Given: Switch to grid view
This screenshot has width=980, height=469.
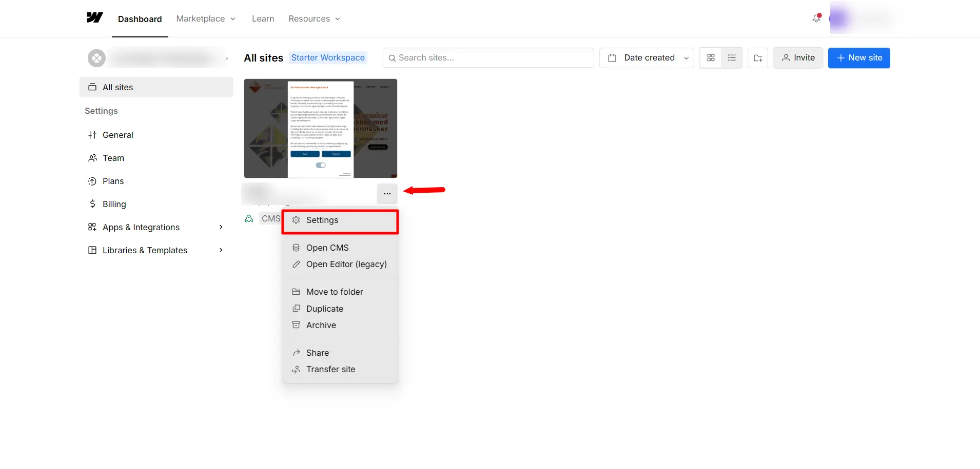Looking at the screenshot, I should tap(711, 58).
